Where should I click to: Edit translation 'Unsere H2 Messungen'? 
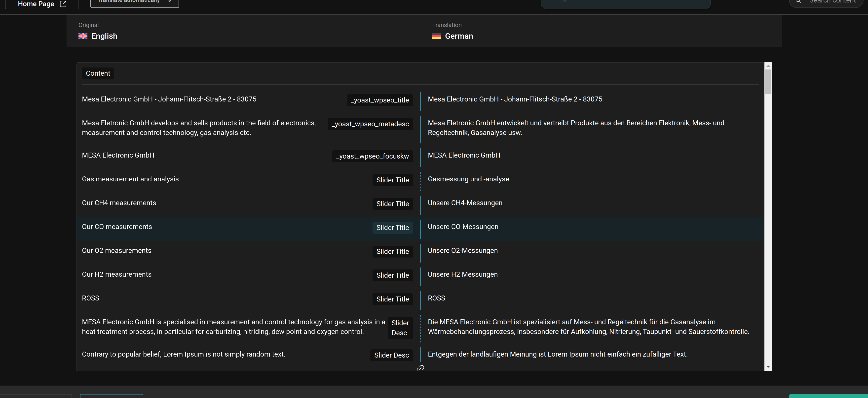(462, 274)
